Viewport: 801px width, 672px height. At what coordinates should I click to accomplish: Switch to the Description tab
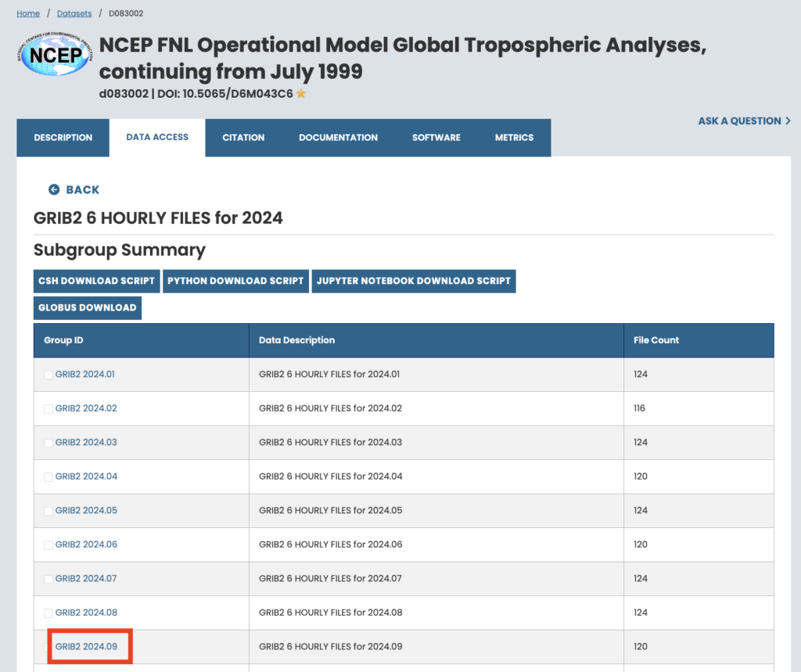point(63,138)
